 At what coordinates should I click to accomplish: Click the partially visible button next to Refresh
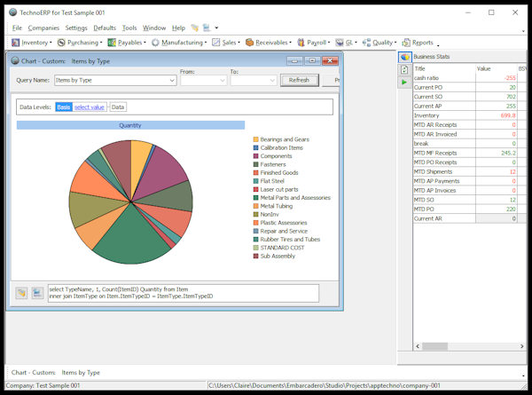click(331, 80)
